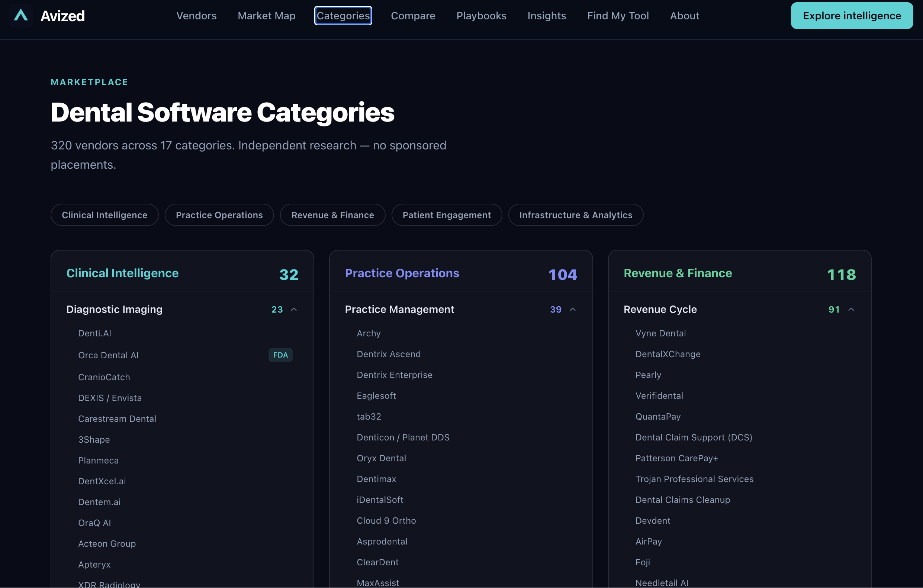
Task: Open Dental Claims Cleanup vendor
Action: click(683, 500)
